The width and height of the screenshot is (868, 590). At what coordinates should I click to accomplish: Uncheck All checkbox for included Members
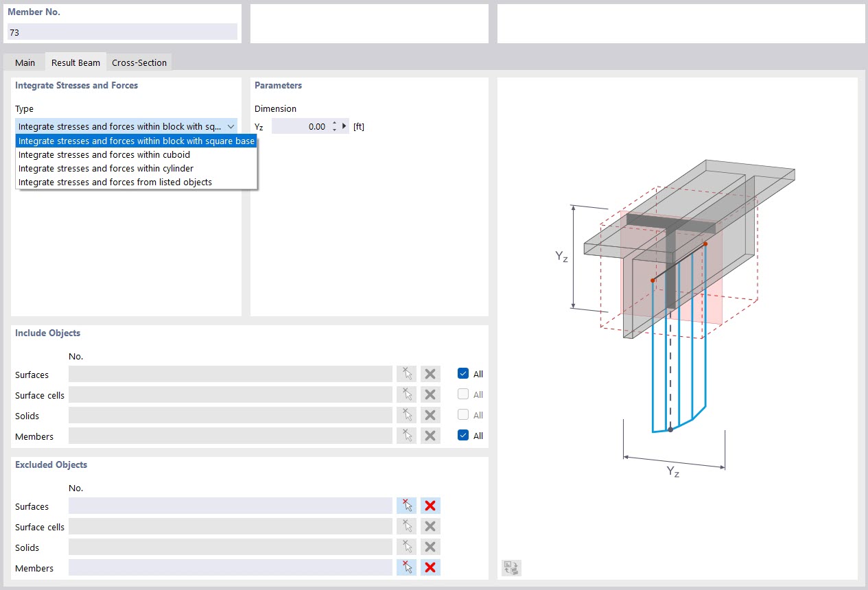pyautogui.click(x=463, y=436)
